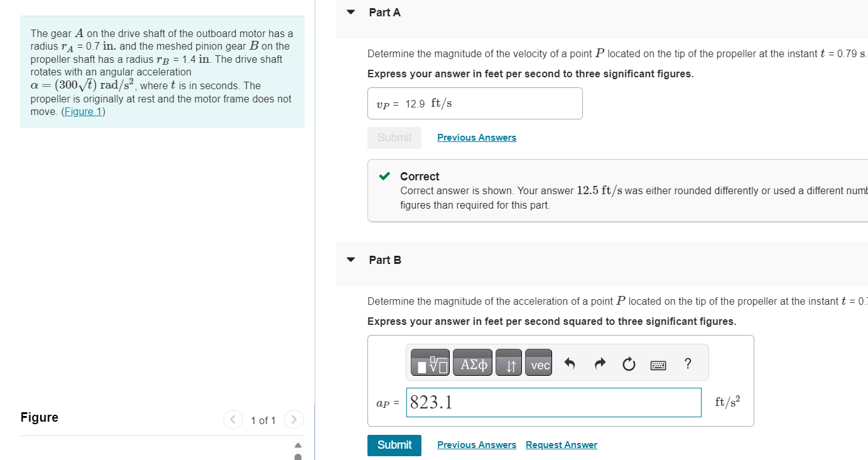Click the equation editor help question mark
This screenshot has width=868, height=460.
(687, 363)
